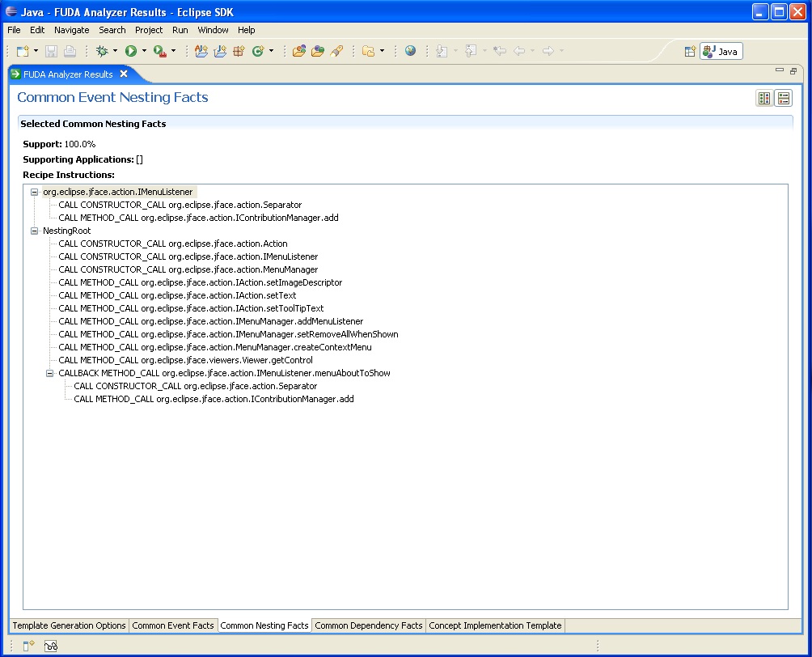Close the FUDA Analyzer Results editor tab

[124, 74]
